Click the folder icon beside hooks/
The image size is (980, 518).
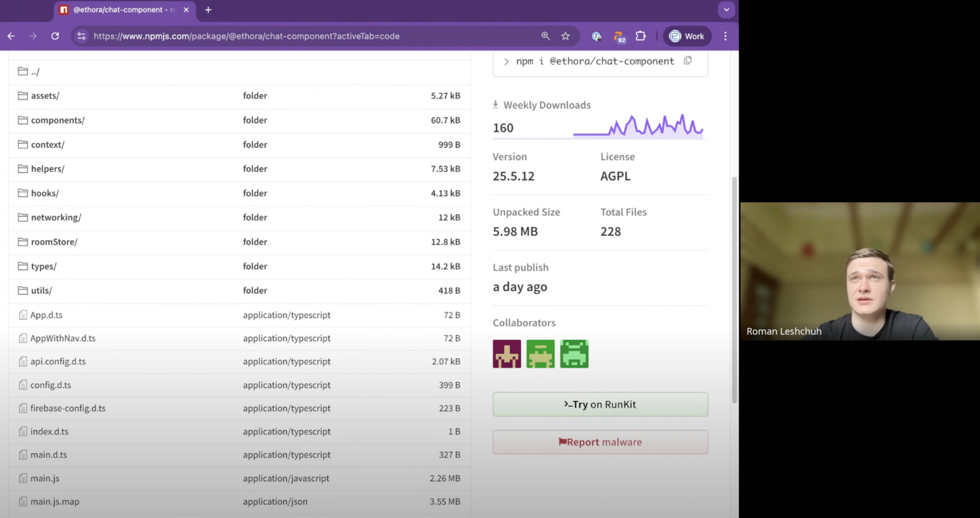point(23,193)
